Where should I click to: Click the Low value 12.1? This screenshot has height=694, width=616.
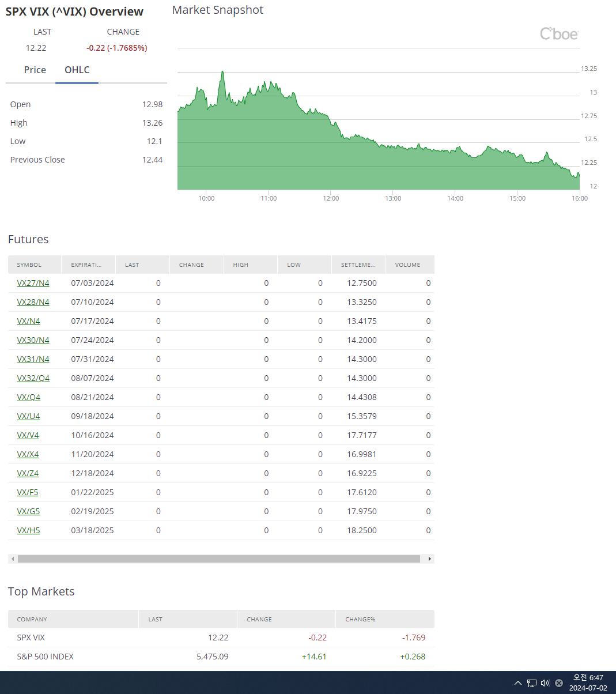(x=154, y=141)
